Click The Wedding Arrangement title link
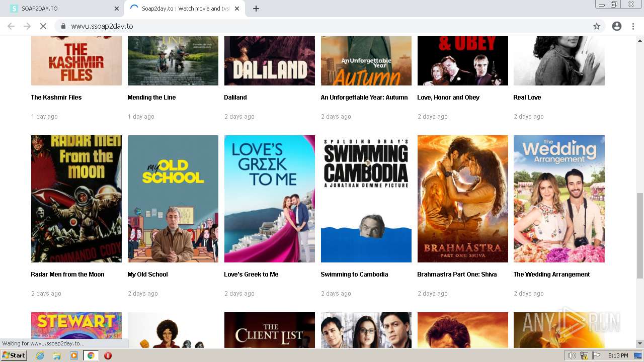 (551, 275)
